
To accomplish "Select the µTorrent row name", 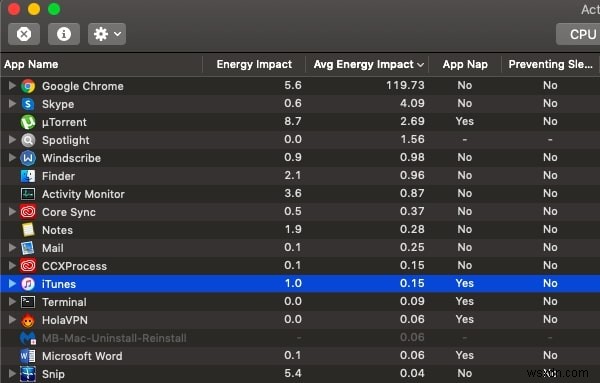I will 64,122.
